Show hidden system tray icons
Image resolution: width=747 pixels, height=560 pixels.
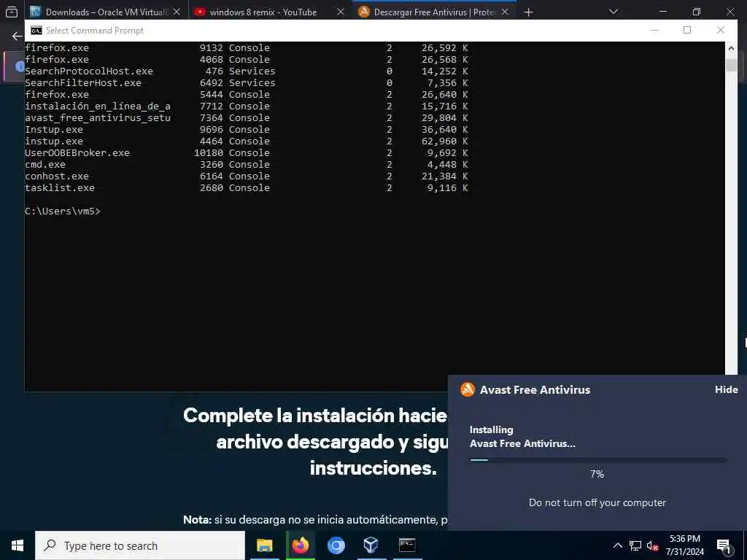(x=617, y=545)
